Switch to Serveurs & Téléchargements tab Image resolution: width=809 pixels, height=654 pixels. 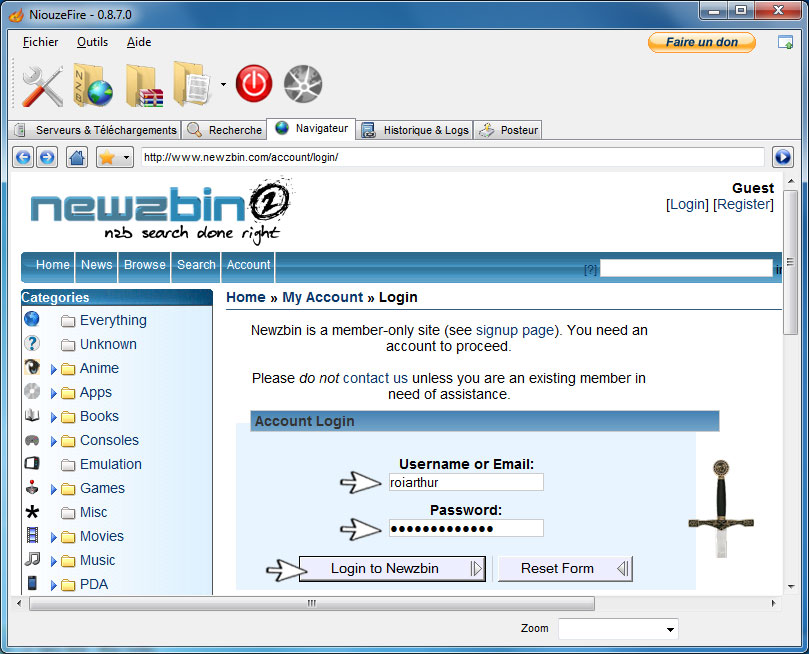pos(95,130)
